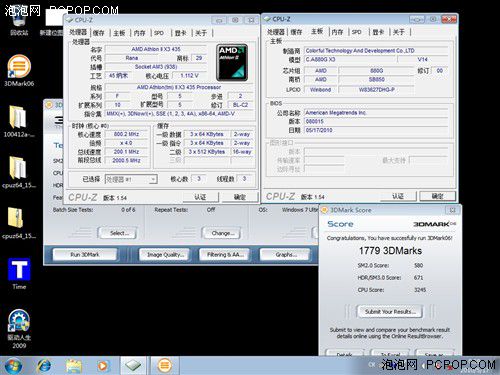This screenshot has height=375, width=500.
Task: Click the Run 3DMark button
Action: click(85, 255)
